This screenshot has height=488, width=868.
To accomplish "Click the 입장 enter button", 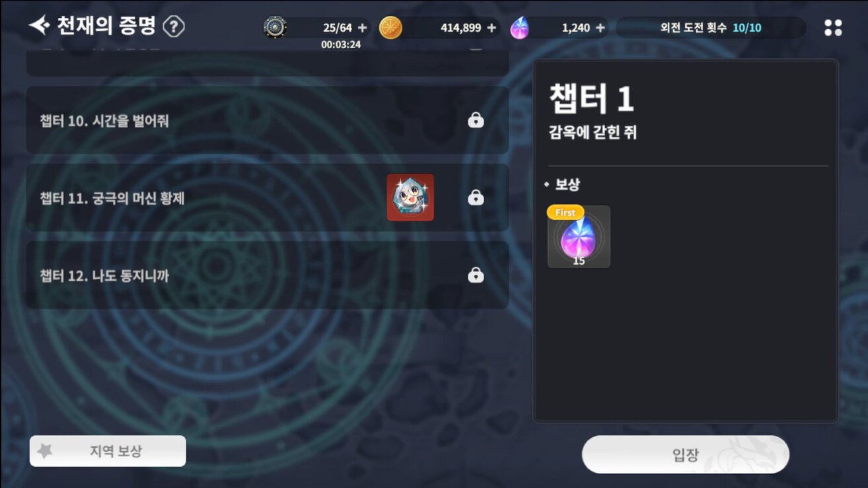I will (x=685, y=454).
